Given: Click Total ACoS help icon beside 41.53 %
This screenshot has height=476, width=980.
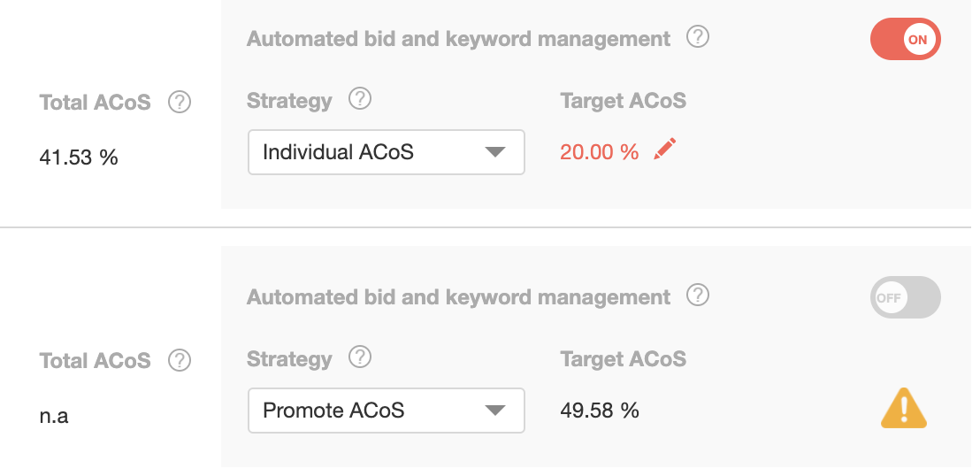Looking at the screenshot, I should click(180, 102).
